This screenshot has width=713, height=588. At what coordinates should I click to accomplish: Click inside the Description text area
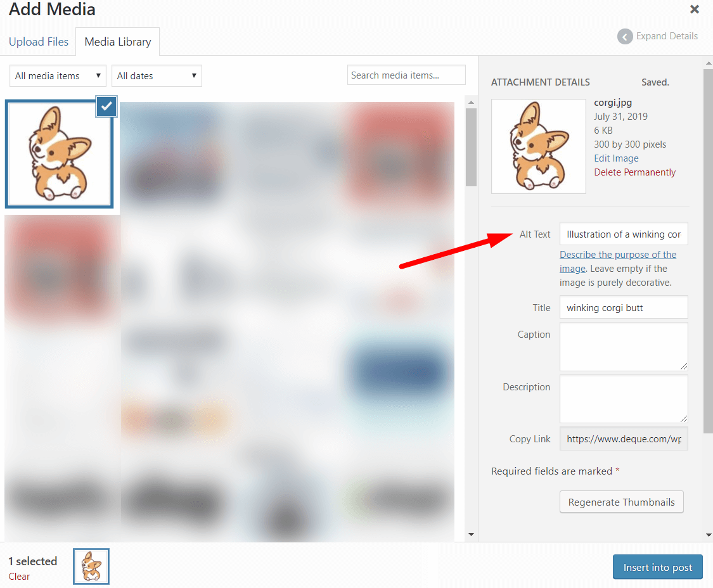pyautogui.click(x=624, y=399)
